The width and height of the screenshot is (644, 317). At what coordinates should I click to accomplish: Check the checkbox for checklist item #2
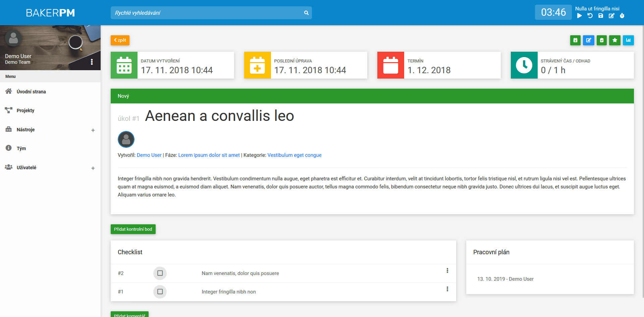click(160, 273)
